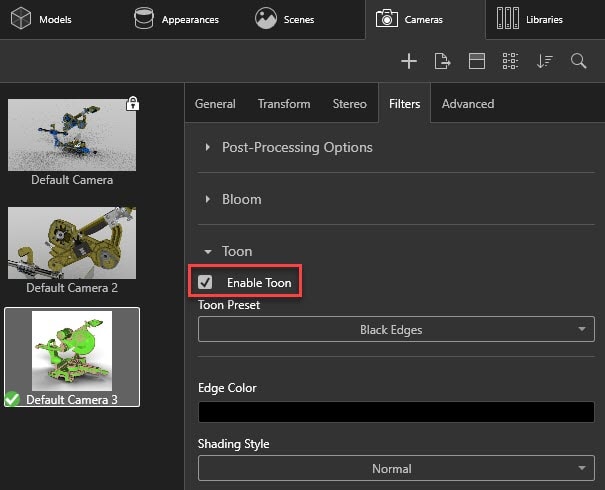605x490 pixels.
Task: Click the lock icon on Default Camera
Action: (133, 103)
